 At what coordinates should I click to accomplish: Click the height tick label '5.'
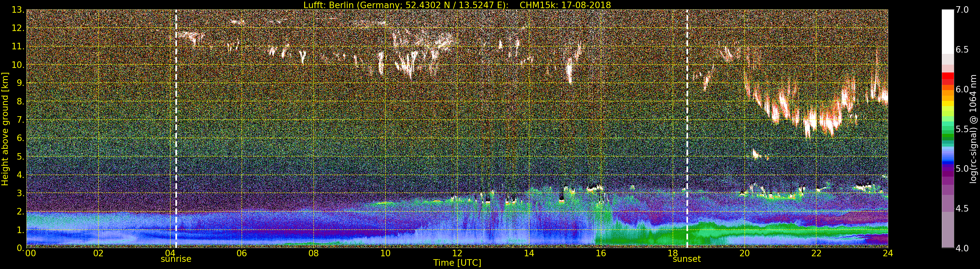[x=20, y=157]
